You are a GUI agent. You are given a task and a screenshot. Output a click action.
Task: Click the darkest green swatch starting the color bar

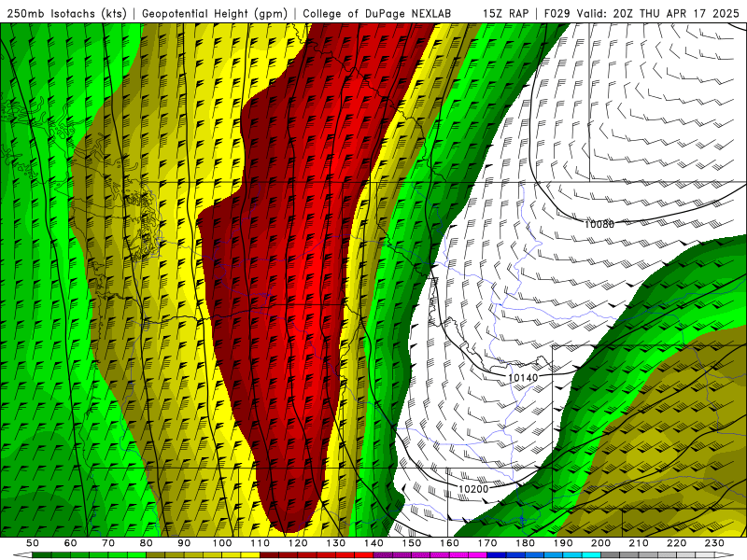point(42,554)
